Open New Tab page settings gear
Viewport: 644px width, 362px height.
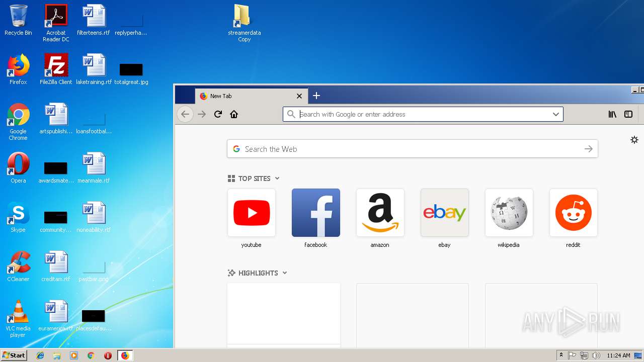634,140
